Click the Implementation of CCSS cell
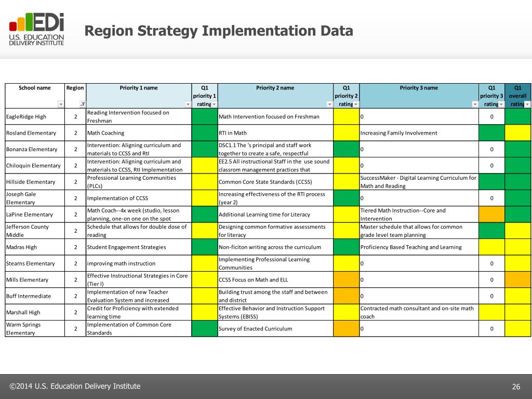The image size is (532, 399). click(x=139, y=198)
